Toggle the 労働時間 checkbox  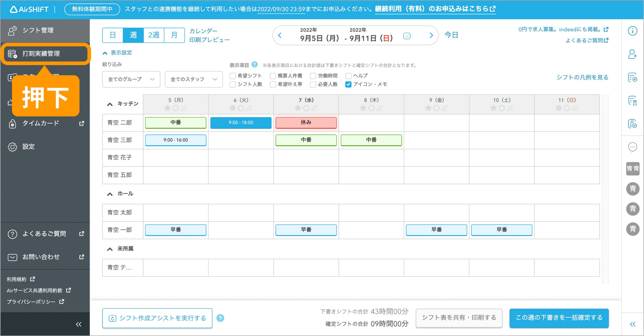[313, 76]
